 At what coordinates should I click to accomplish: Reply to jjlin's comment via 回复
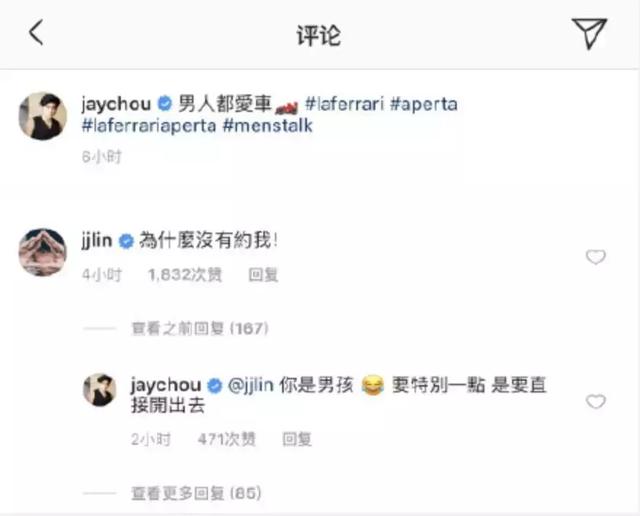coord(263,275)
